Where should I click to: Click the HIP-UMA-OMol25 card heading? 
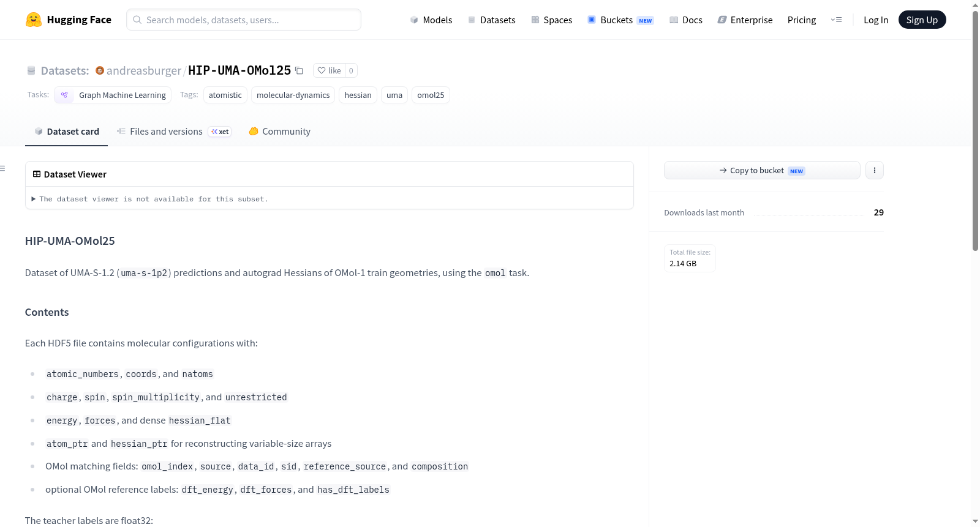coord(70,241)
